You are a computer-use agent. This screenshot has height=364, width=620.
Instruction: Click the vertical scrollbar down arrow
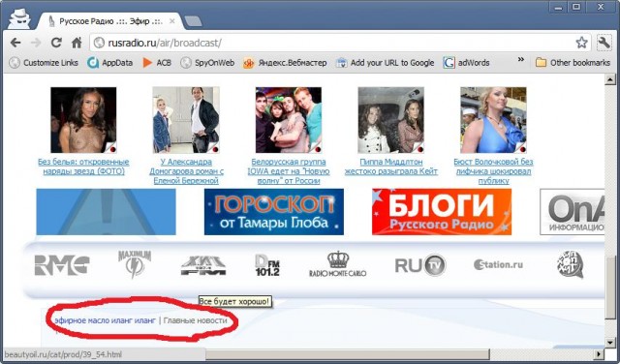(610, 343)
